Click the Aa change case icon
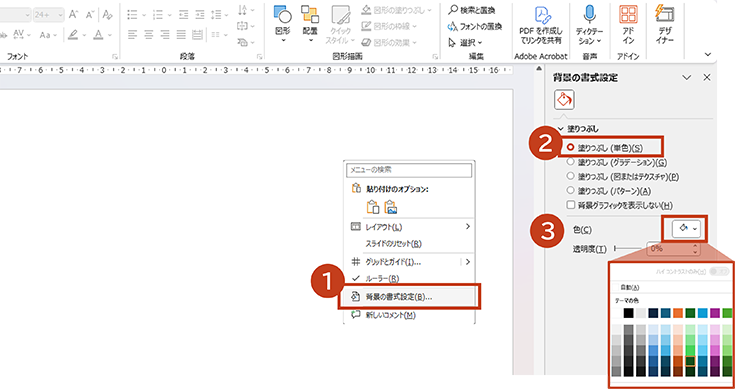The width and height of the screenshot is (735, 389). tap(45, 35)
